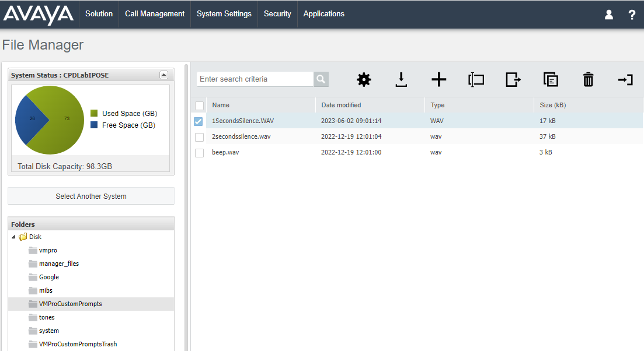
Task: Open the System Settings menu
Action: click(224, 14)
